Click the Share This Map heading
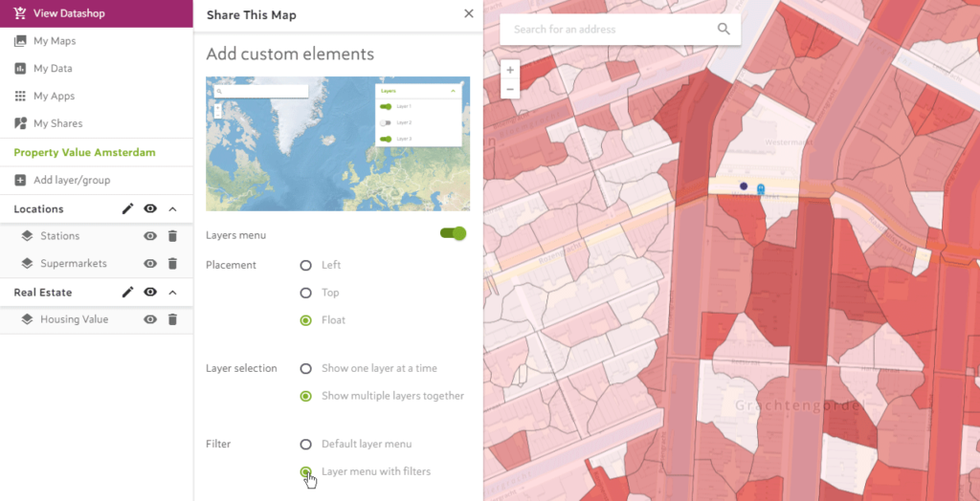This screenshot has height=501, width=980. 252,15
